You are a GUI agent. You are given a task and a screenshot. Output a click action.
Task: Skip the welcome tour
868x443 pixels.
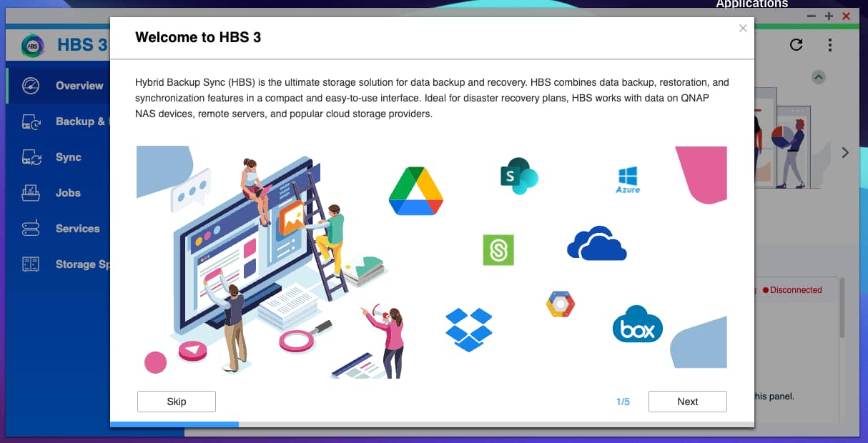pos(177,402)
